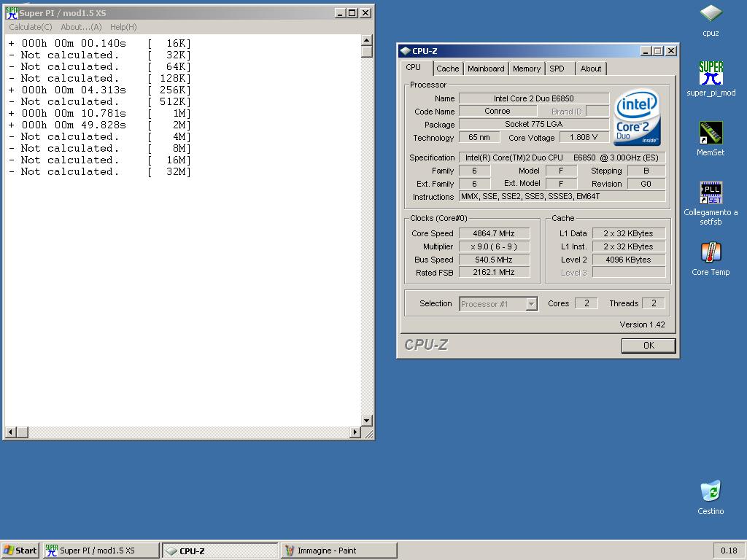The height and width of the screenshot is (560, 747).
Task: Close the CPU-Z window
Action: point(671,50)
